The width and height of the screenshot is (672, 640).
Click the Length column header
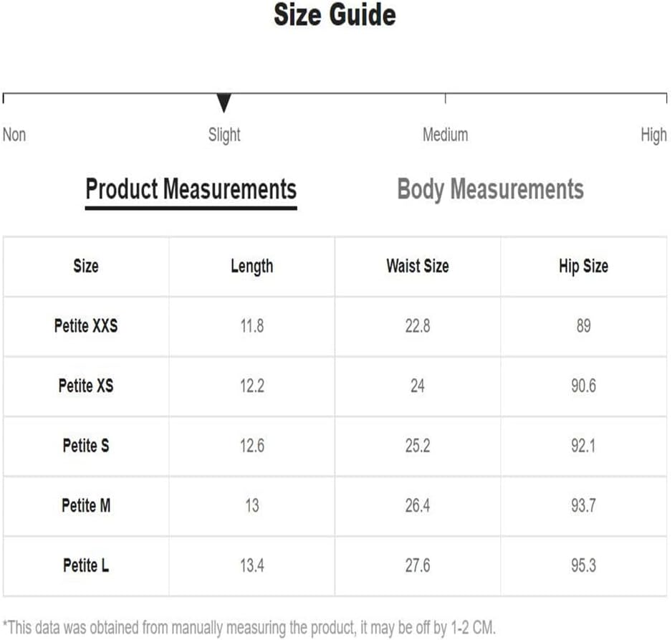click(x=252, y=267)
